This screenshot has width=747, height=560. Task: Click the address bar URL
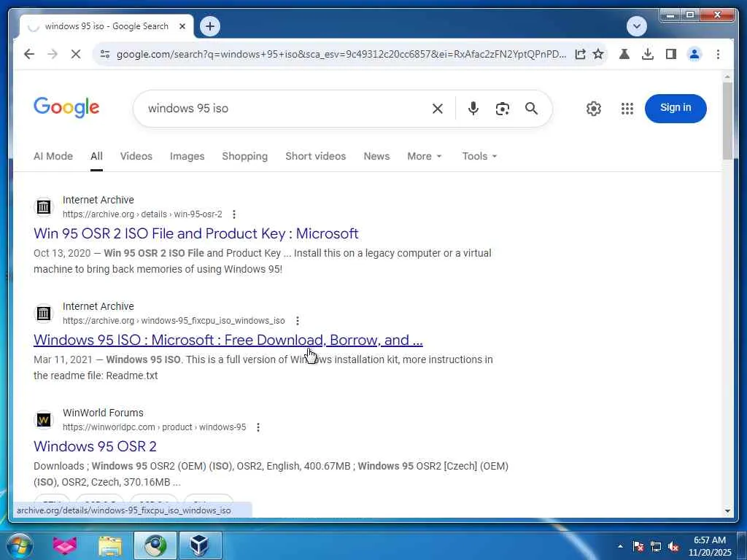click(341, 54)
